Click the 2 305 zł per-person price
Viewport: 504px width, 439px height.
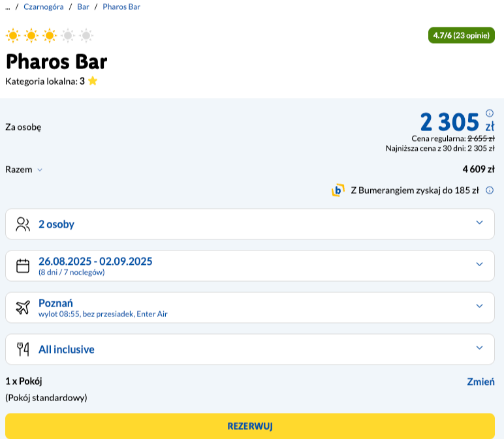click(457, 122)
